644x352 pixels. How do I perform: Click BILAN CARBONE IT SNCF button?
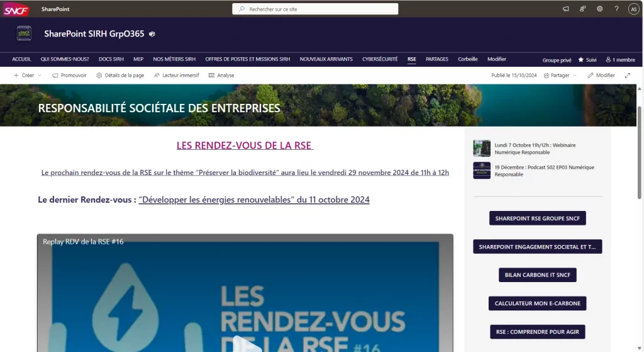coord(537,275)
